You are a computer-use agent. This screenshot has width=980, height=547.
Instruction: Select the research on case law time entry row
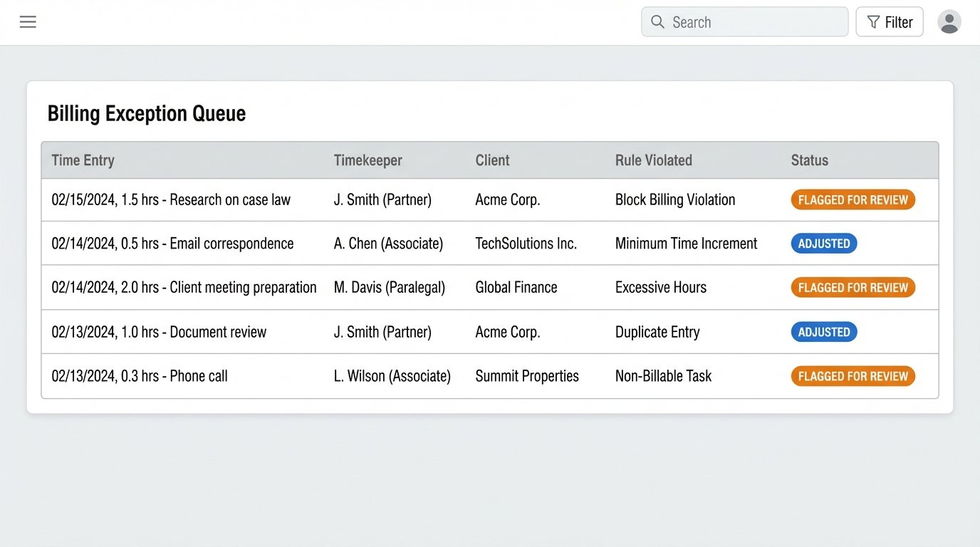[x=171, y=199]
